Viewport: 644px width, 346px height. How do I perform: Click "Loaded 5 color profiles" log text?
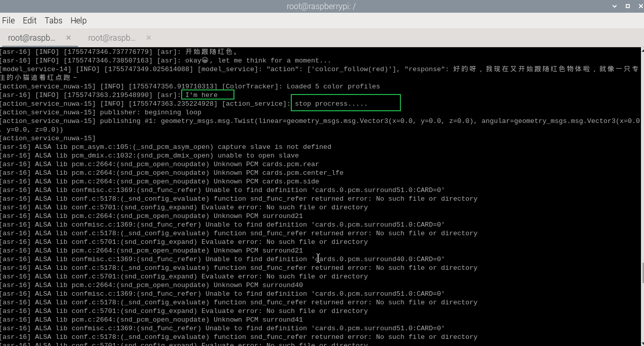(x=333, y=86)
